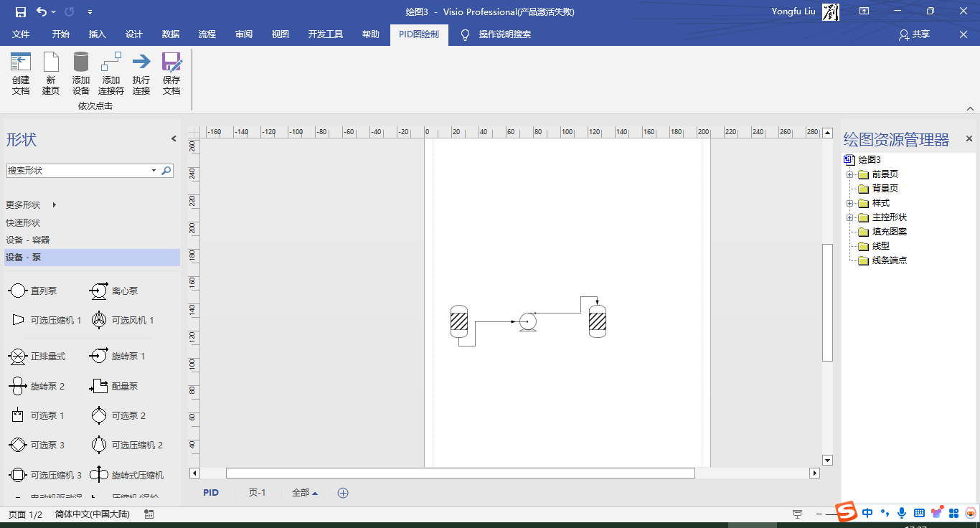980x528 pixels.
Task: Pick the 可选风机 1 fan shape
Action: click(123, 320)
